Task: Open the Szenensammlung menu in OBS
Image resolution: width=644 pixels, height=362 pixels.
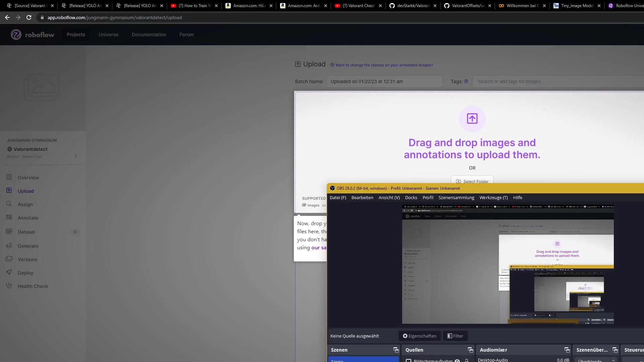Action: (x=456, y=197)
